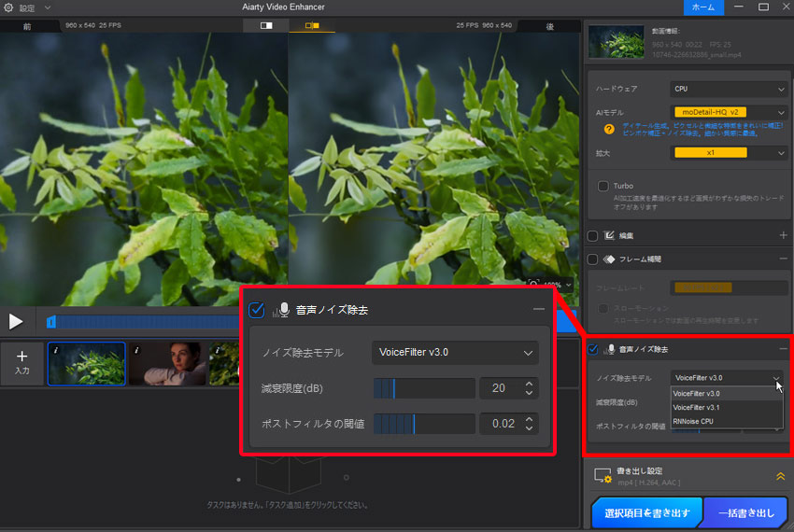Screen dimensions: 794x532
Task: Add a video with the 入力 plus button
Action: [x=21, y=362]
